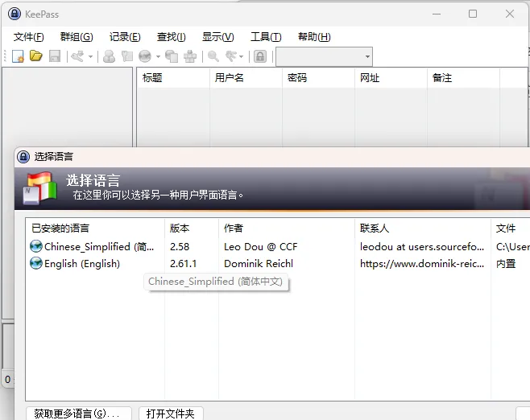530x420 pixels.
Task: Click the globe icon beside Chinese_Simplified
Action: pyautogui.click(x=35, y=246)
